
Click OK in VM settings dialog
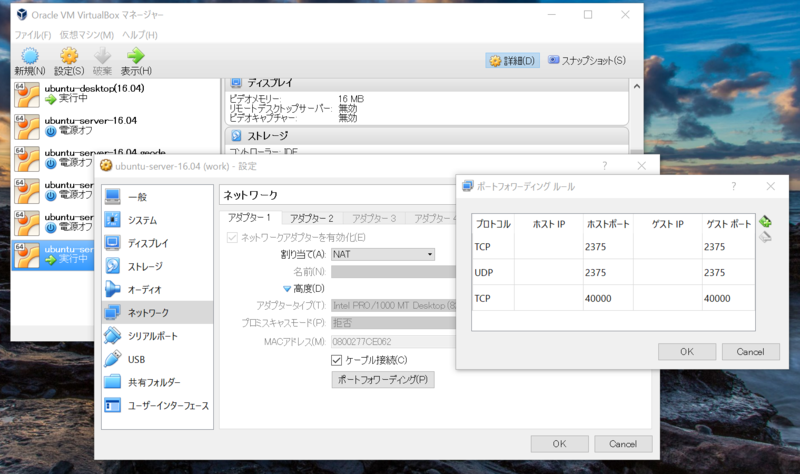(559, 444)
